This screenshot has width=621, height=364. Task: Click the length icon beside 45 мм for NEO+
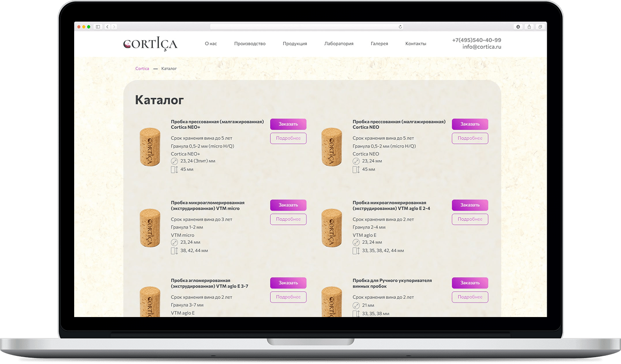click(174, 169)
